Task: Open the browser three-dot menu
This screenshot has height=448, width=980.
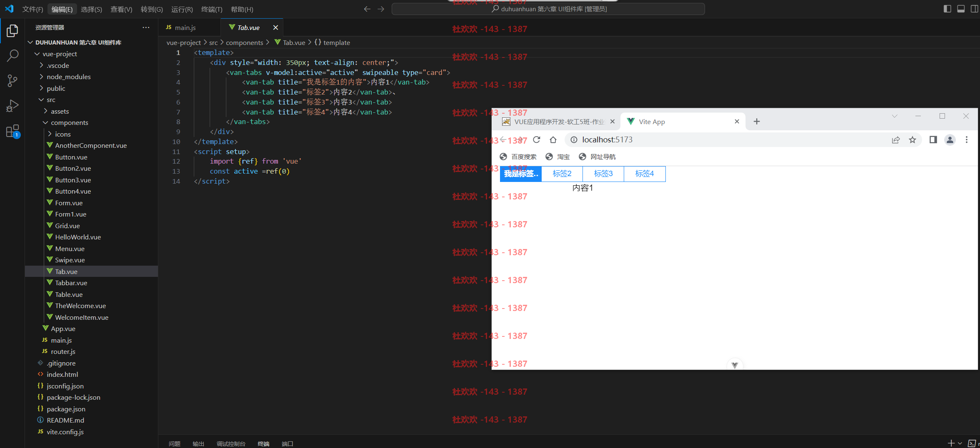Action: 967,140
